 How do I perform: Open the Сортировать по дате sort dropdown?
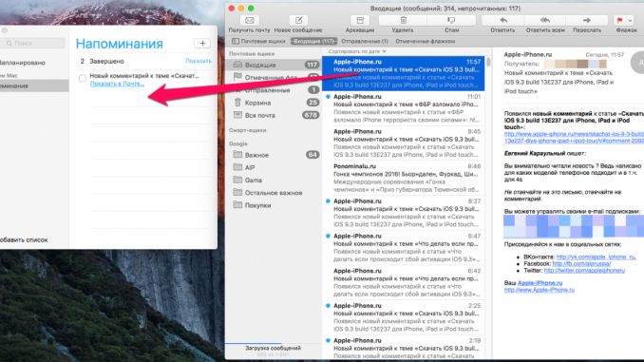[x=357, y=51]
